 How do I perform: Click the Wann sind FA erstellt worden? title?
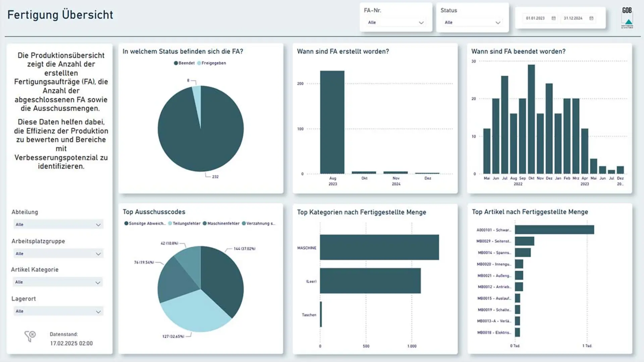click(343, 52)
